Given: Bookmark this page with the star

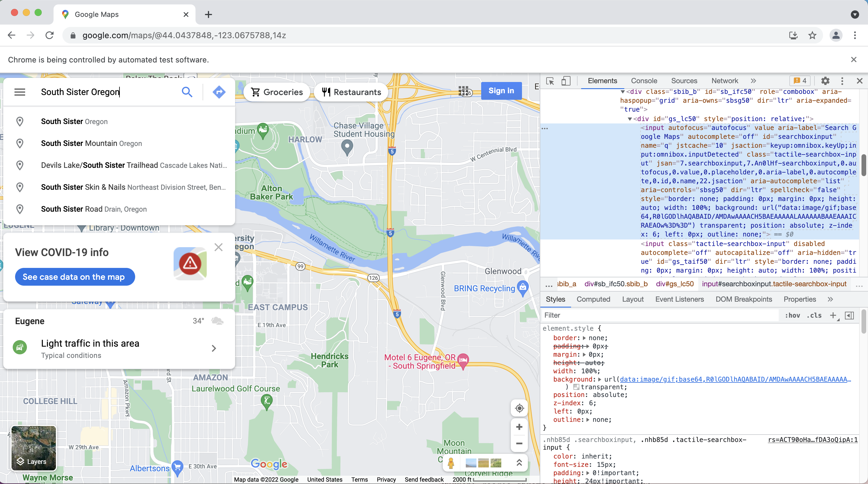Looking at the screenshot, I should tap(812, 35).
